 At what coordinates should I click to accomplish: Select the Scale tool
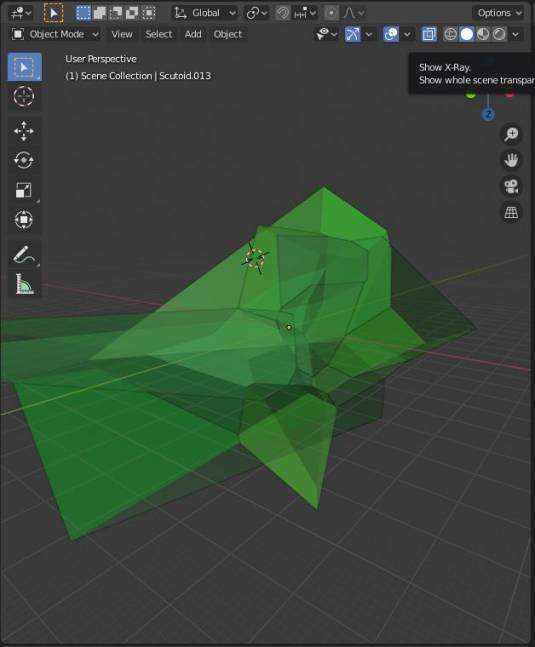click(24, 190)
